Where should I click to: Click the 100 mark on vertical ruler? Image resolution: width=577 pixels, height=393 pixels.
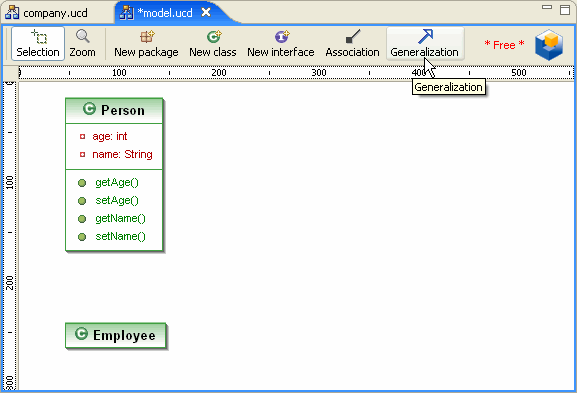click(x=10, y=183)
